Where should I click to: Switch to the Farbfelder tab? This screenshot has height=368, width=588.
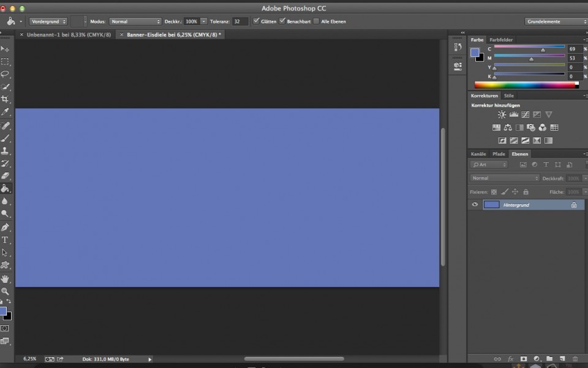501,40
